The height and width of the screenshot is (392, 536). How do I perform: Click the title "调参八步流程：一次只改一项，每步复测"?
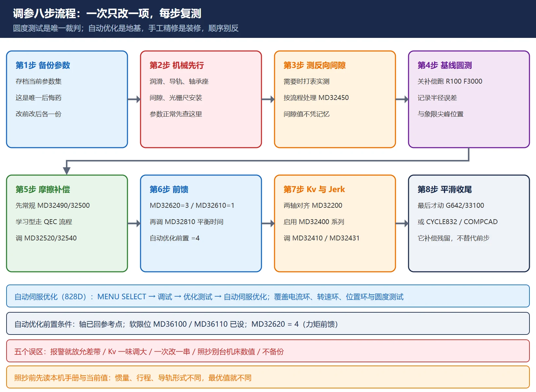[107, 13]
